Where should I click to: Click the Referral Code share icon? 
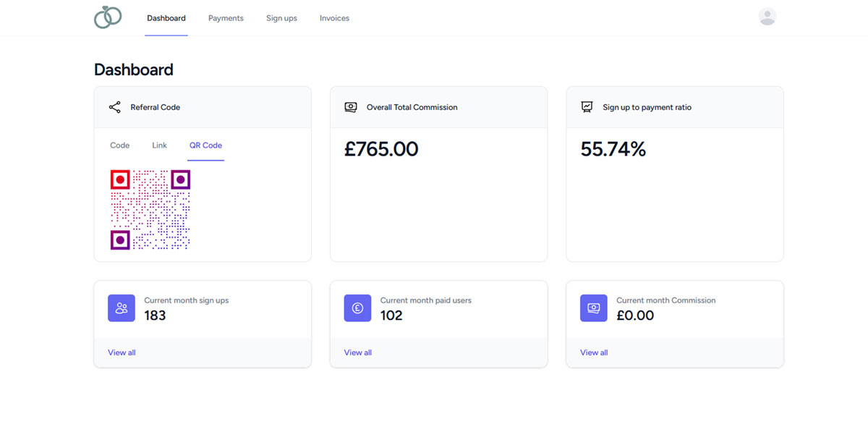[114, 106]
